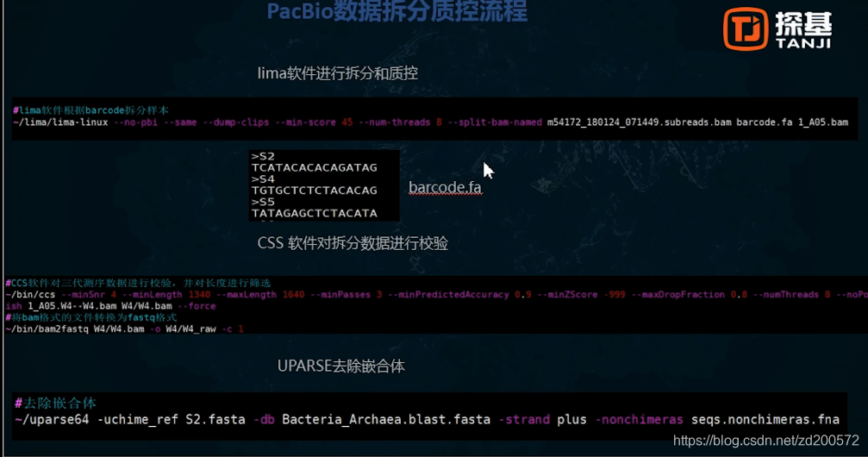Viewport: 868px width, 457px height.
Task: Select the command '~/uparse64'
Action: point(52,419)
